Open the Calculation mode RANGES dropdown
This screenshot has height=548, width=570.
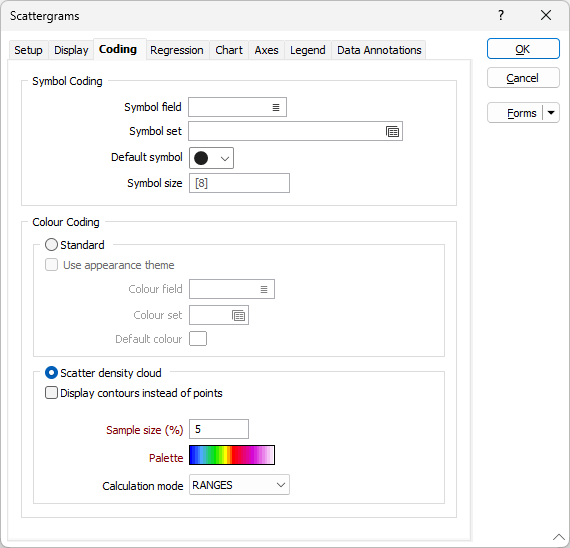click(x=239, y=485)
